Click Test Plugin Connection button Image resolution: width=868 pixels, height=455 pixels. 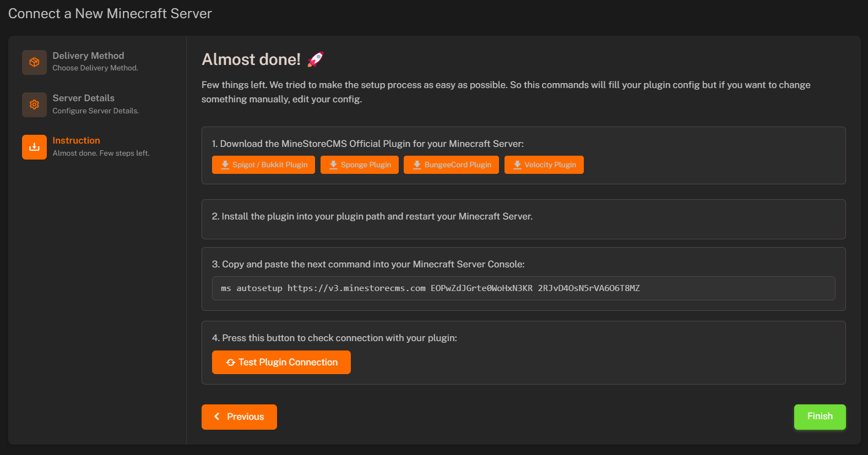(x=281, y=362)
